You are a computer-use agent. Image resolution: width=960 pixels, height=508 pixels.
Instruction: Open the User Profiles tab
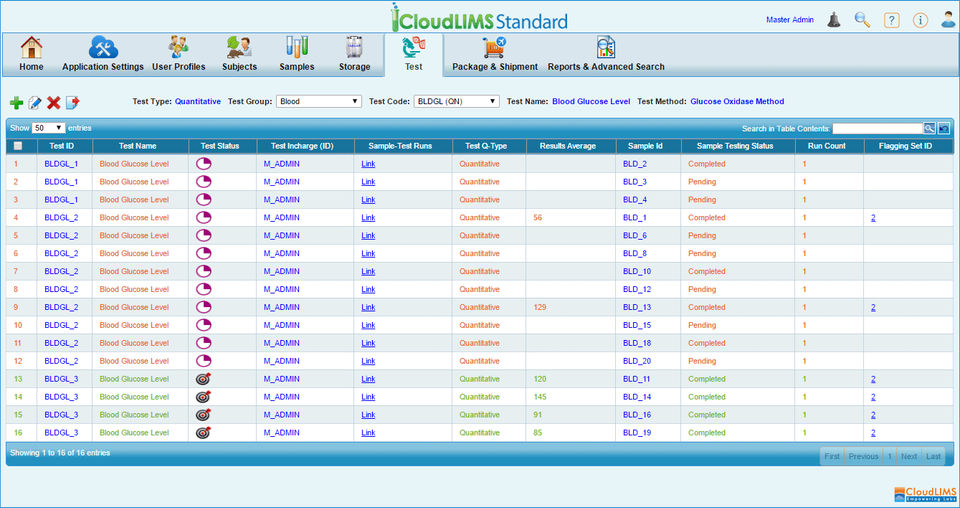point(179,54)
